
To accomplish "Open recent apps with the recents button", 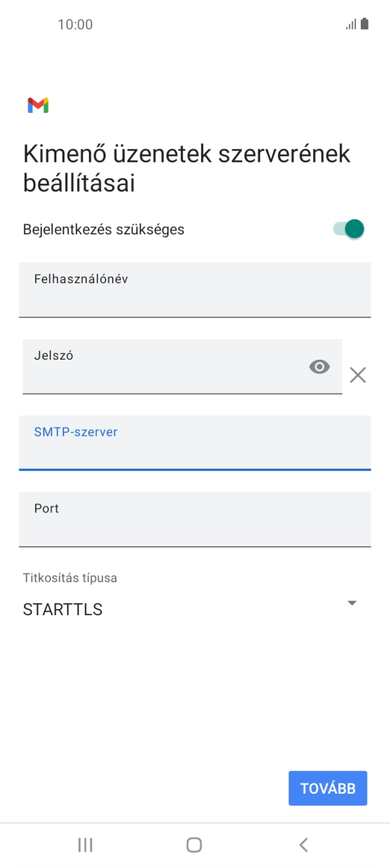I will tap(84, 845).
